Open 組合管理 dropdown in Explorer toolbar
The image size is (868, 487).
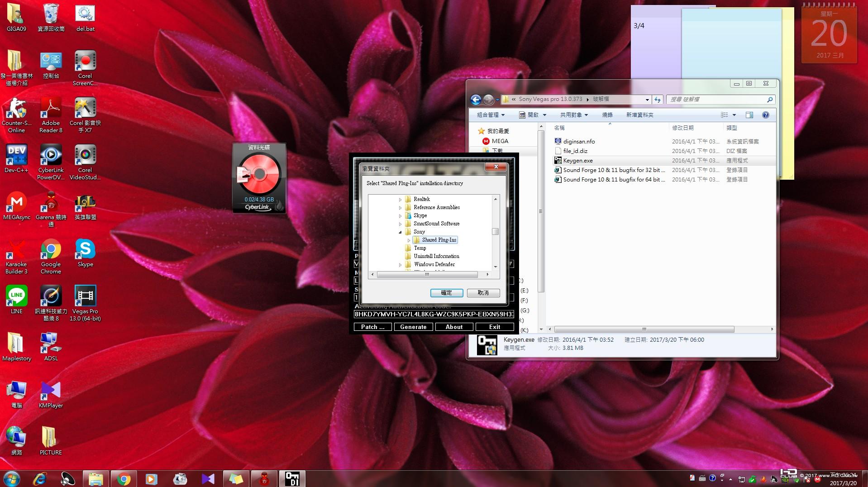pyautogui.click(x=491, y=115)
